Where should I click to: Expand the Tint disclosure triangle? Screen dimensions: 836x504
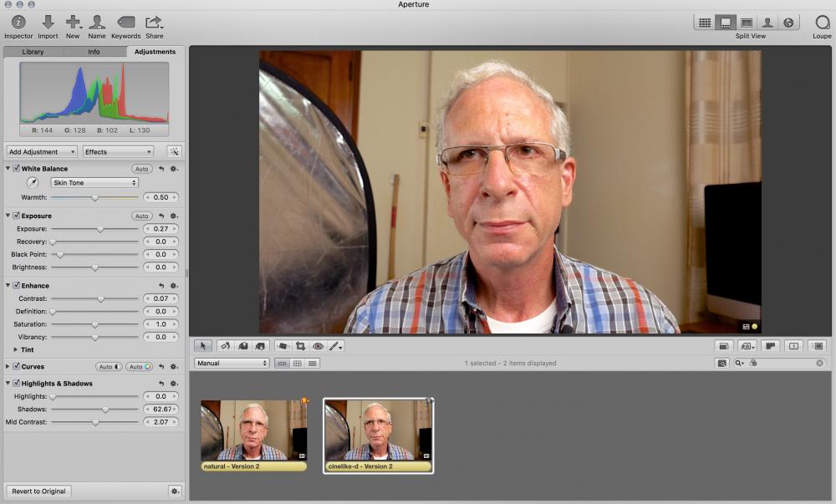coord(16,349)
